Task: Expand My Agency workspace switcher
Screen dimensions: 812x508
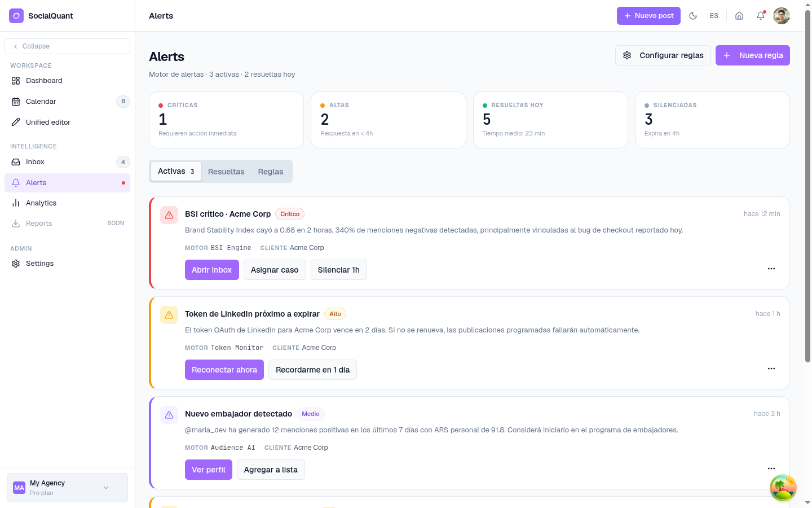Action: click(x=67, y=488)
